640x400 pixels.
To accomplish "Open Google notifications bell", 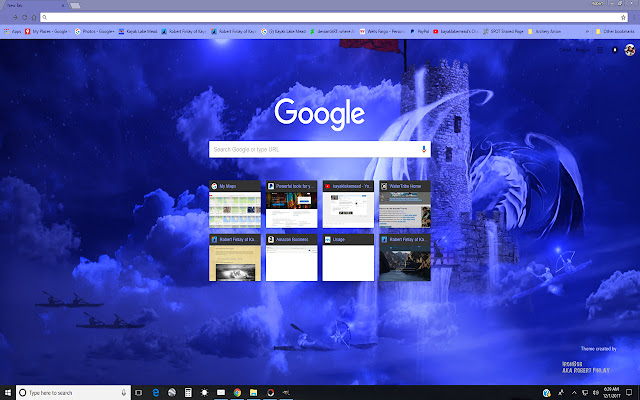I will coord(615,50).
